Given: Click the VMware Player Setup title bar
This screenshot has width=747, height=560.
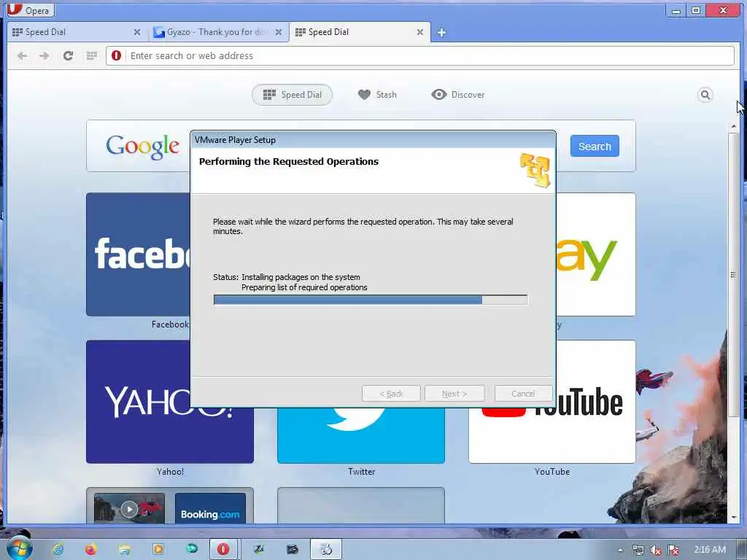Looking at the screenshot, I should (x=373, y=139).
